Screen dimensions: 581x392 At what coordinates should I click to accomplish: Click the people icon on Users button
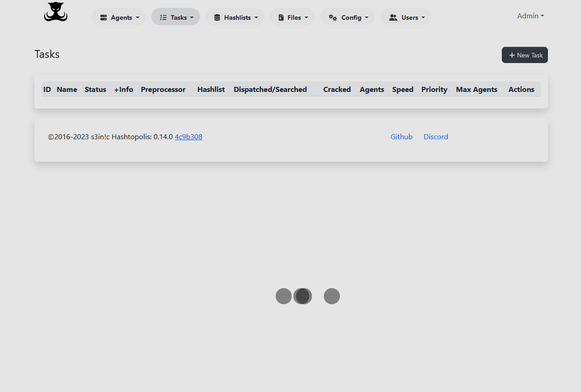coord(393,17)
